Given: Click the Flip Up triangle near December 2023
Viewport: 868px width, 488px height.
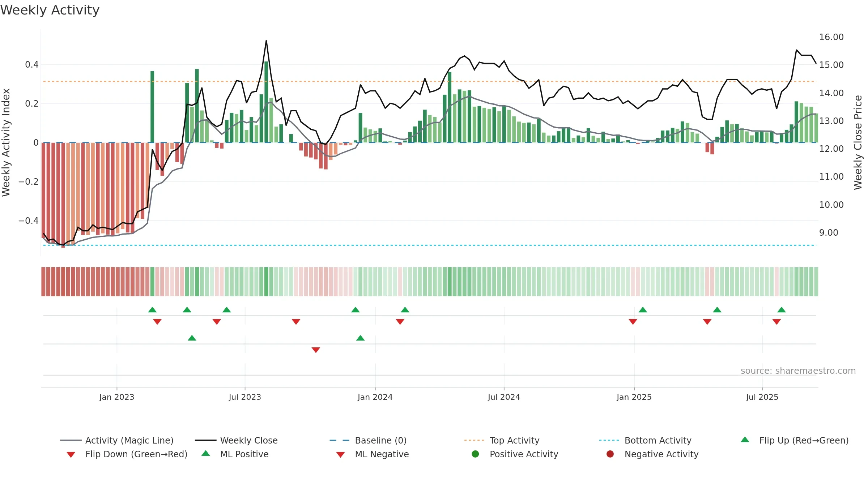Looking at the screenshot, I should (x=356, y=310).
